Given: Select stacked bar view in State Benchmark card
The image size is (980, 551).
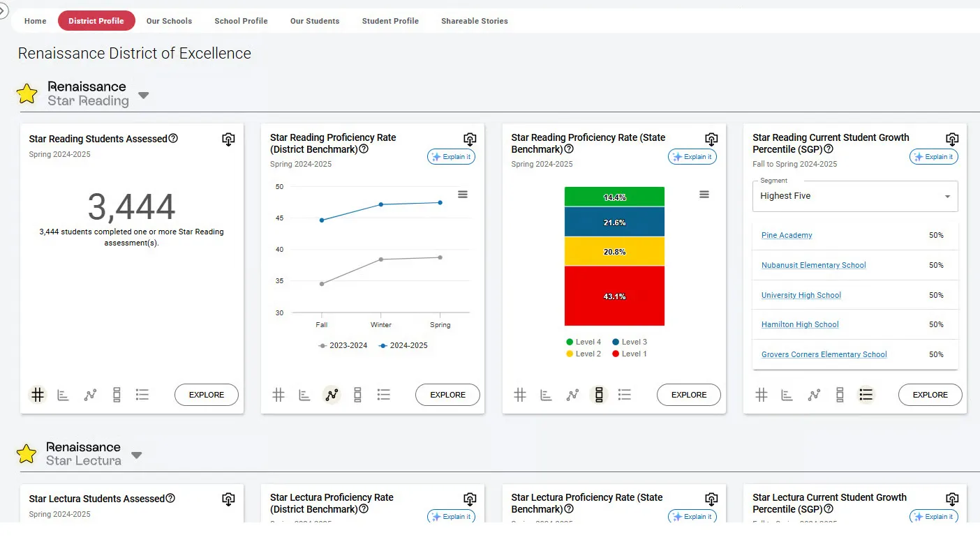Looking at the screenshot, I should click(598, 395).
